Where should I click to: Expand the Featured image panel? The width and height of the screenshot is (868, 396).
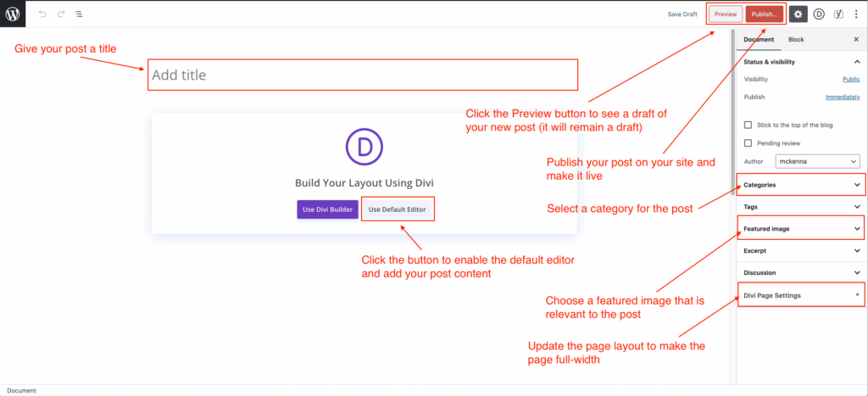pos(801,229)
